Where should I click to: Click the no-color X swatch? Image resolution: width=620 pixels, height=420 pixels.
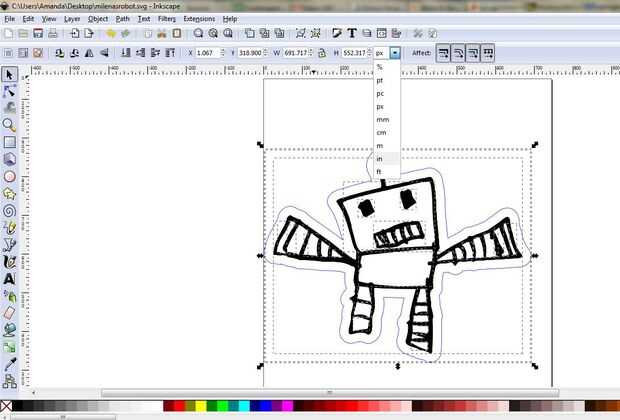tap(6, 406)
